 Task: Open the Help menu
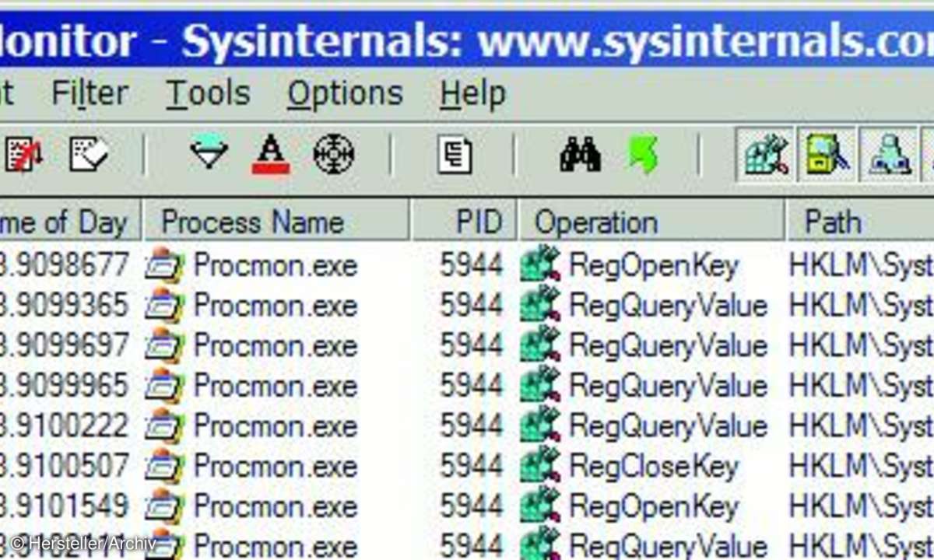click(x=472, y=94)
